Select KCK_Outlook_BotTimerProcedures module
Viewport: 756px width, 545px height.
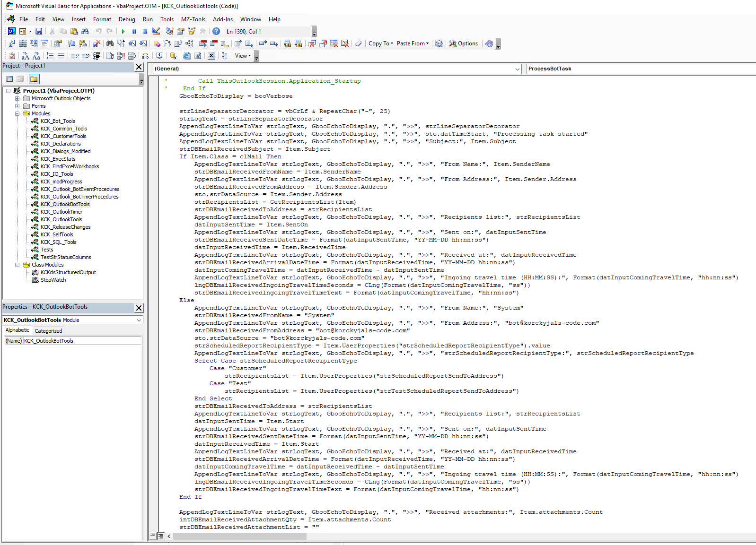(79, 197)
